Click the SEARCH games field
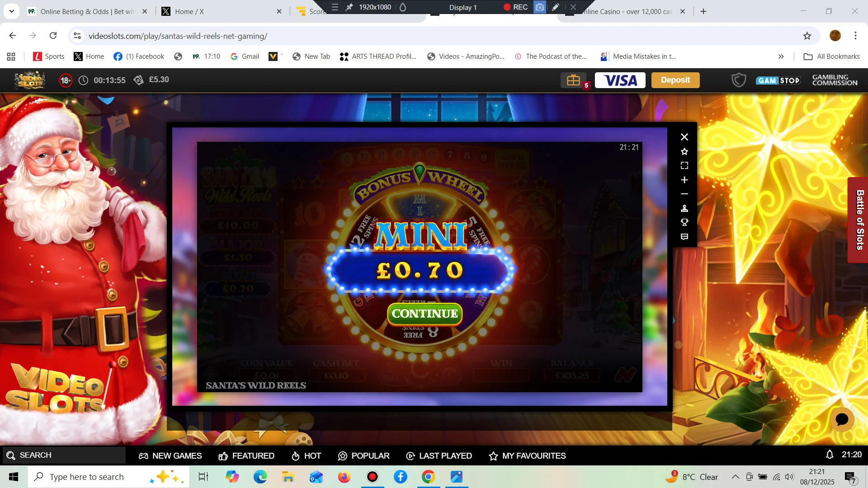The height and width of the screenshot is (488, 868). coord(64,455)
